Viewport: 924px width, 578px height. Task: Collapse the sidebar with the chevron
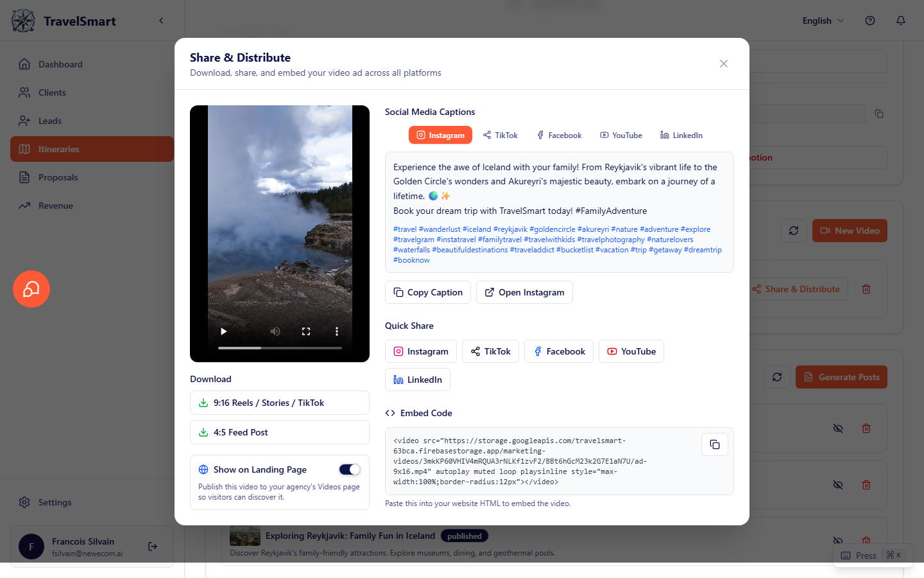point(161,21)
